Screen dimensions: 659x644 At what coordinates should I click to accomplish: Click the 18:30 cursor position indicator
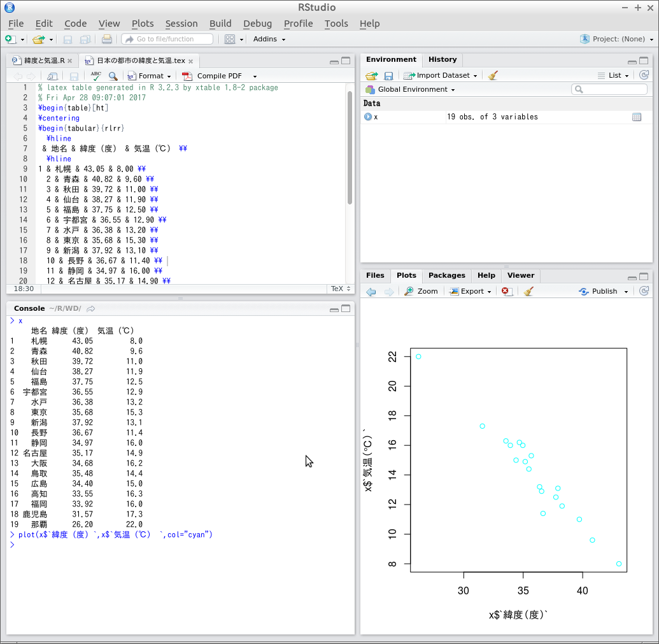[24, 289]
